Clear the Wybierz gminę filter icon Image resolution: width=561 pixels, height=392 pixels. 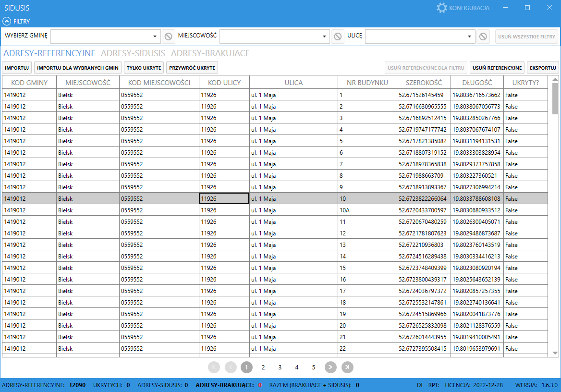[168, 37]
